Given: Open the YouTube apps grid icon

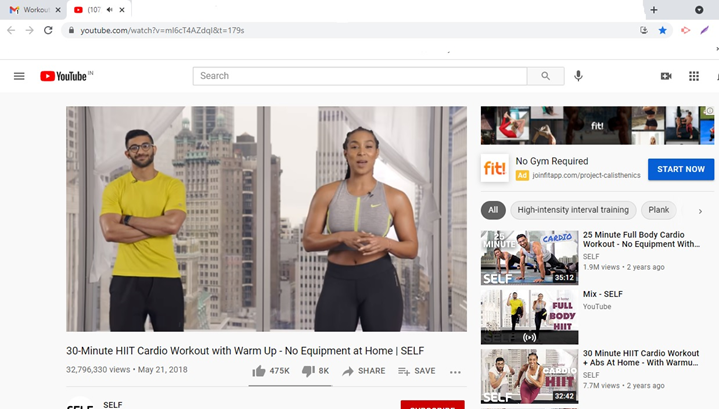Looking at the screenshot, I should (694, 76).
